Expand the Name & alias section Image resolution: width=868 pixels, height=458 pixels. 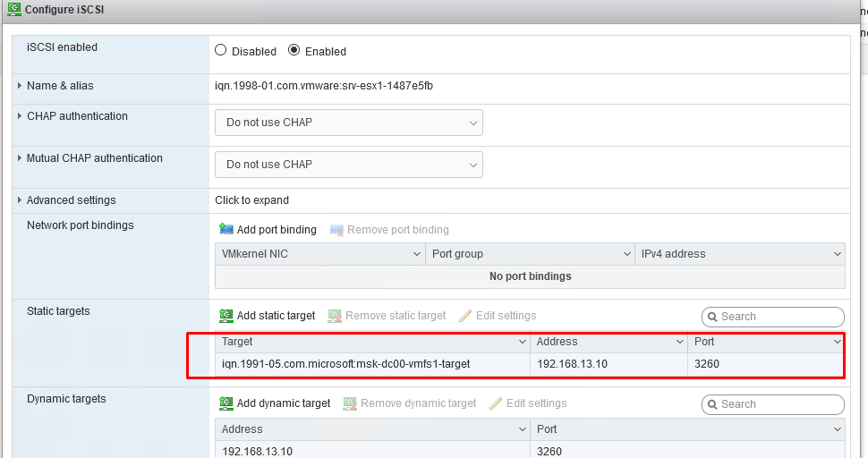tap(20, 86)
